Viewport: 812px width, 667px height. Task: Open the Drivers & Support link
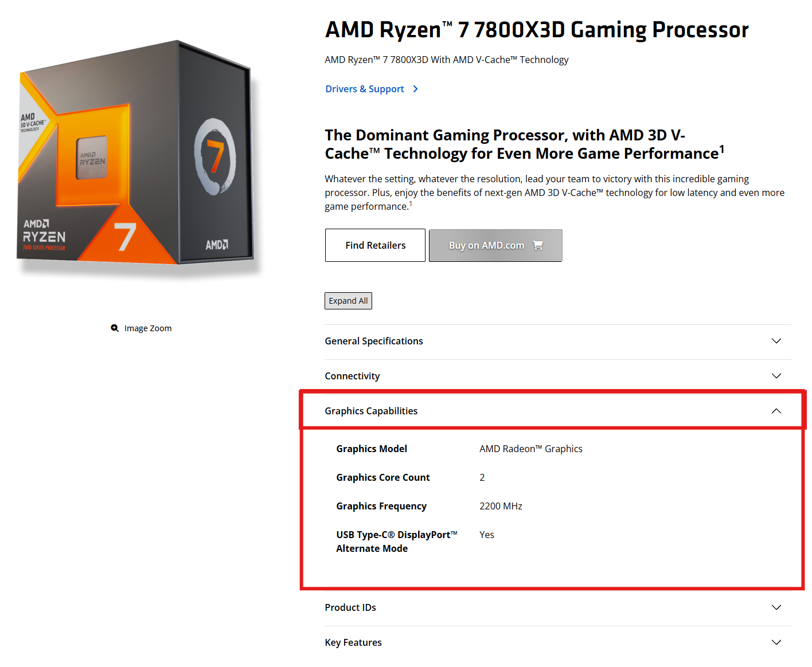pos(365,89)
